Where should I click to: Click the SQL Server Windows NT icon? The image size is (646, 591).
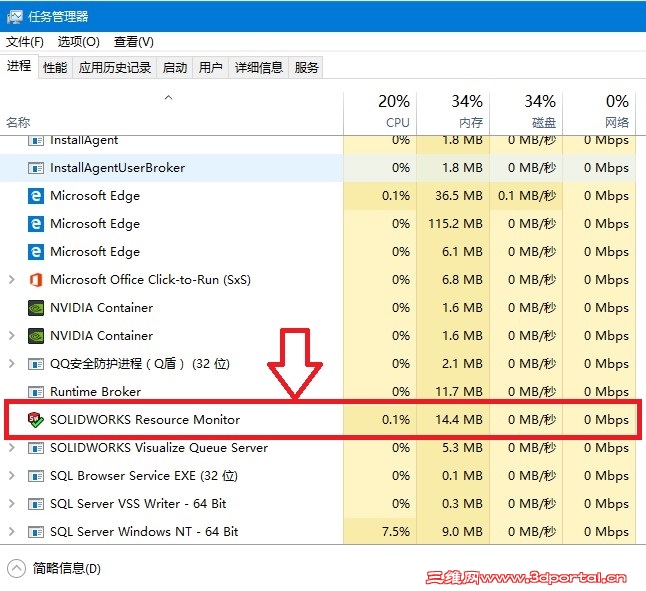click(36, 532)
